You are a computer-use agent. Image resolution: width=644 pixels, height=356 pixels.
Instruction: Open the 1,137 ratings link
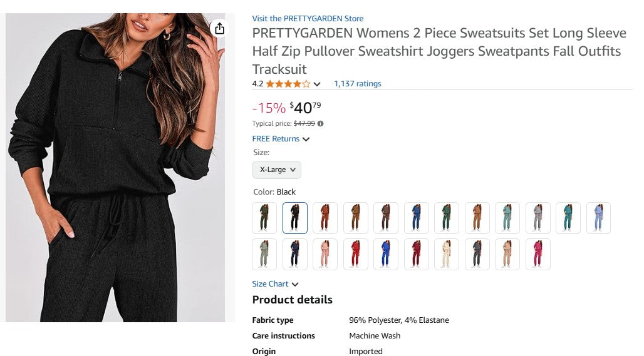point(357,84)
